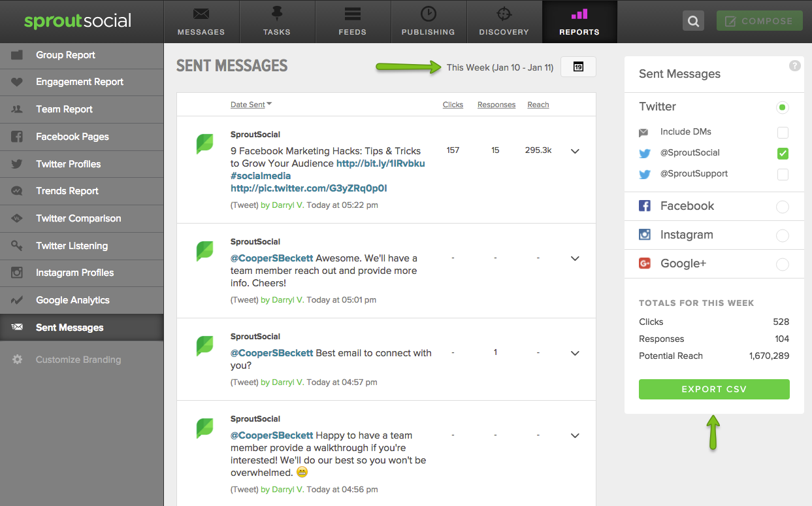Open the Tasks tab
This screenshot has height=506, width=812.
pos(277,22)
